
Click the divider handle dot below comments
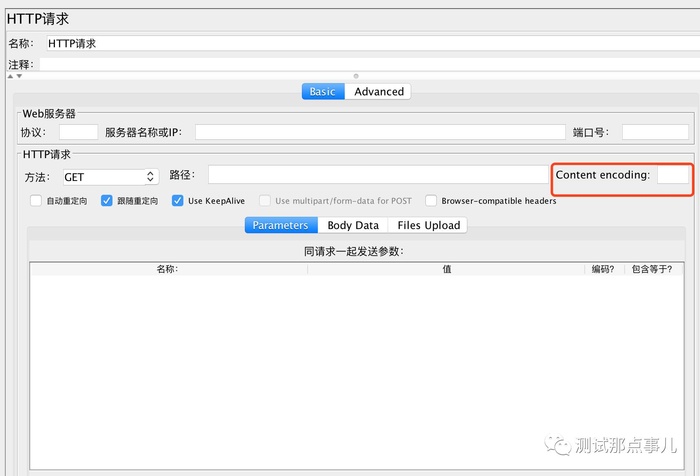click(356, 76)
